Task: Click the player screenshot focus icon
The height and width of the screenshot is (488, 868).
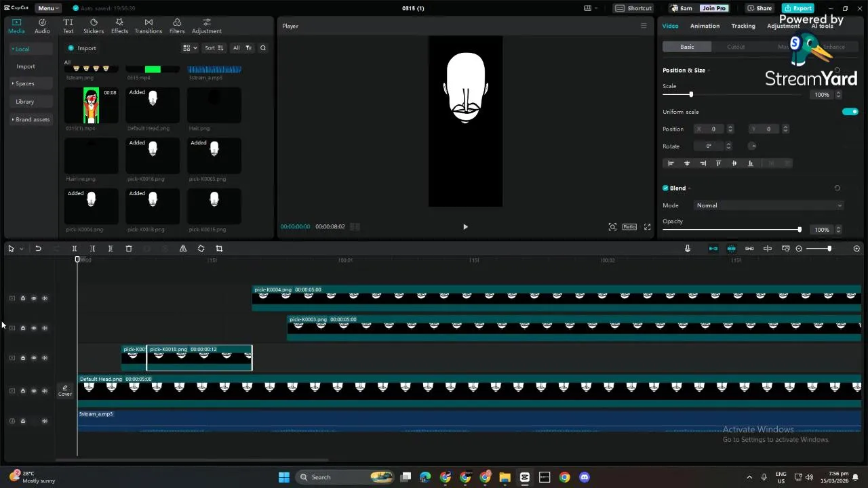Action: pyautogui.click(x=612, y=227)
